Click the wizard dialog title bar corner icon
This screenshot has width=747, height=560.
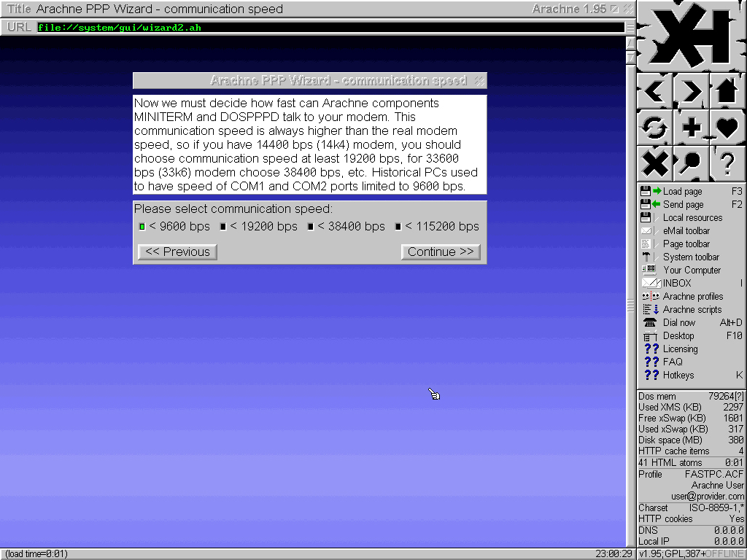479,80
